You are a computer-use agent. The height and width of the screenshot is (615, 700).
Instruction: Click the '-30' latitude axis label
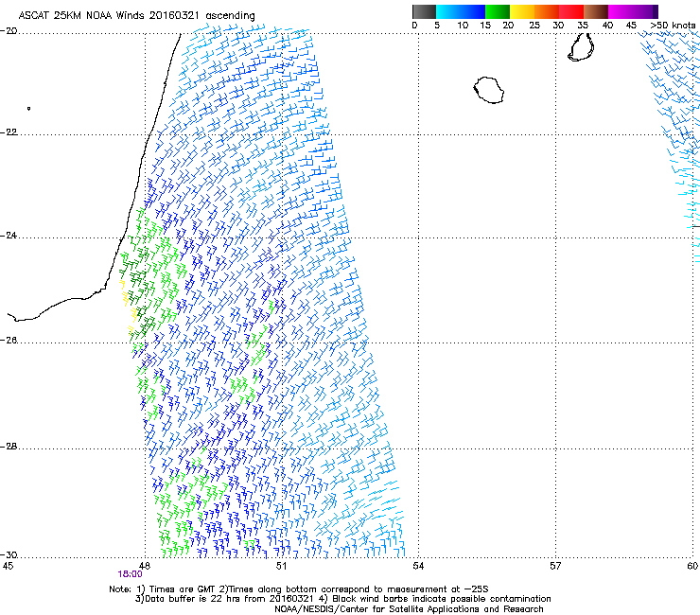(x=9, y=554)
